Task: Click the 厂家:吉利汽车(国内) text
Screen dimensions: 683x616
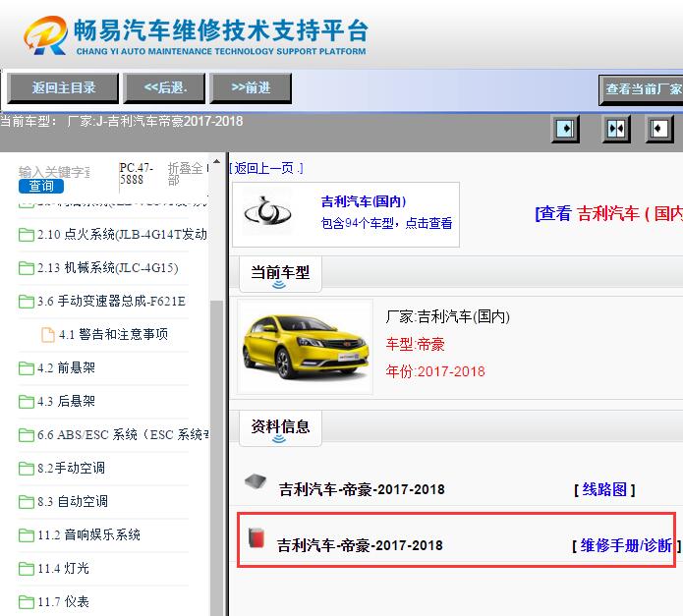Action: (447, 316)
